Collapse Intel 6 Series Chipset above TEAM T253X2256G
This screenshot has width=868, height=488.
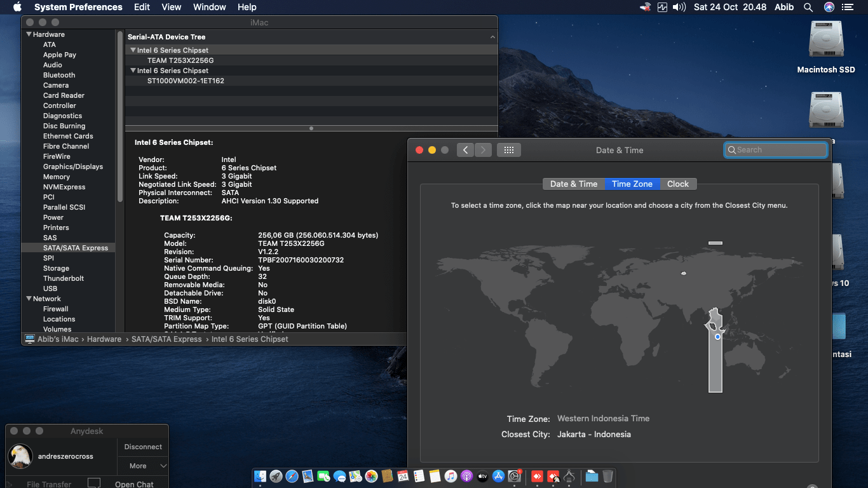[133, 50]
